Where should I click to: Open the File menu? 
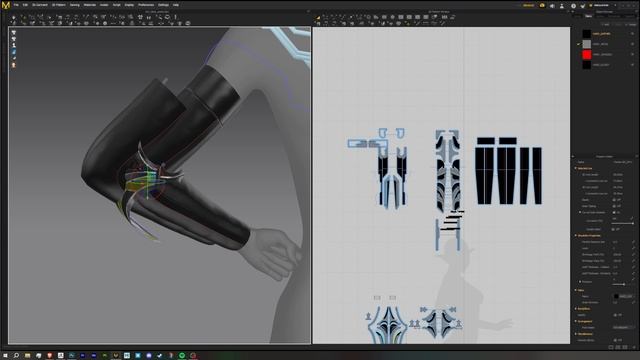(x=16, y=5)
